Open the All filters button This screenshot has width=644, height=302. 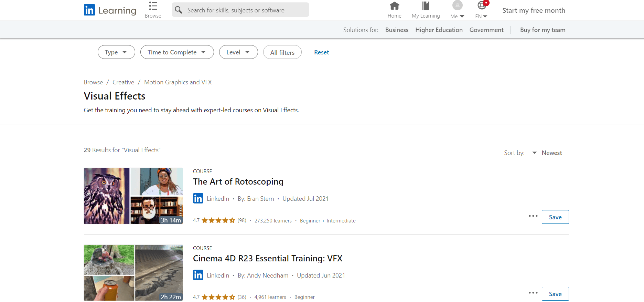coord(282,52)
